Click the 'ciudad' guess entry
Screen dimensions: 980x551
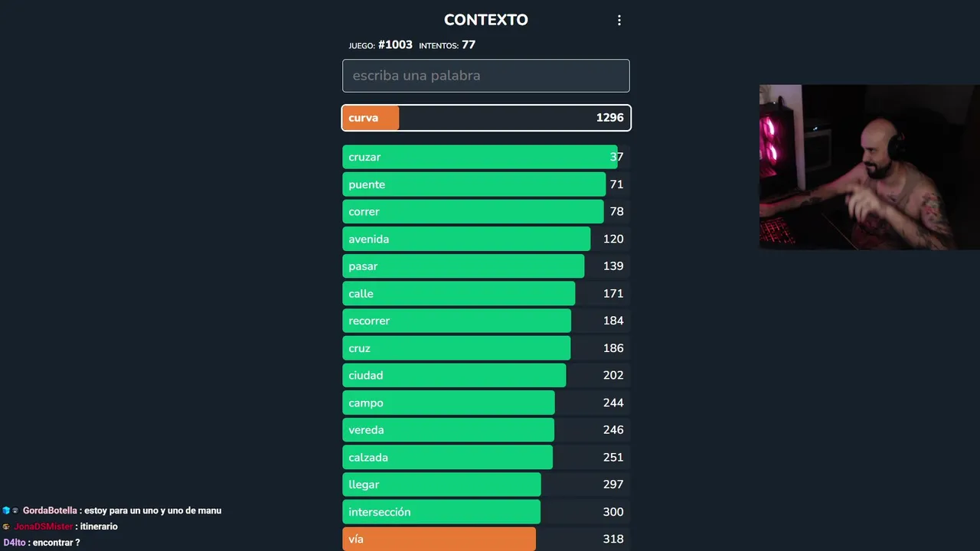coord(485,376)
